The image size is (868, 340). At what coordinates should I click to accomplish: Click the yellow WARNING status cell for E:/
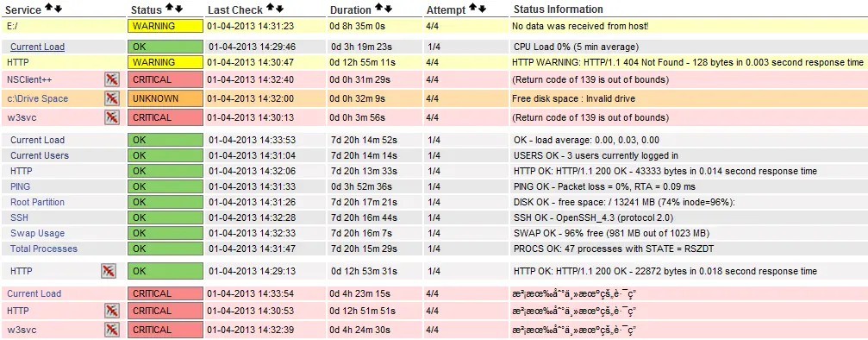pyautogui.click(x=165, y=26)
